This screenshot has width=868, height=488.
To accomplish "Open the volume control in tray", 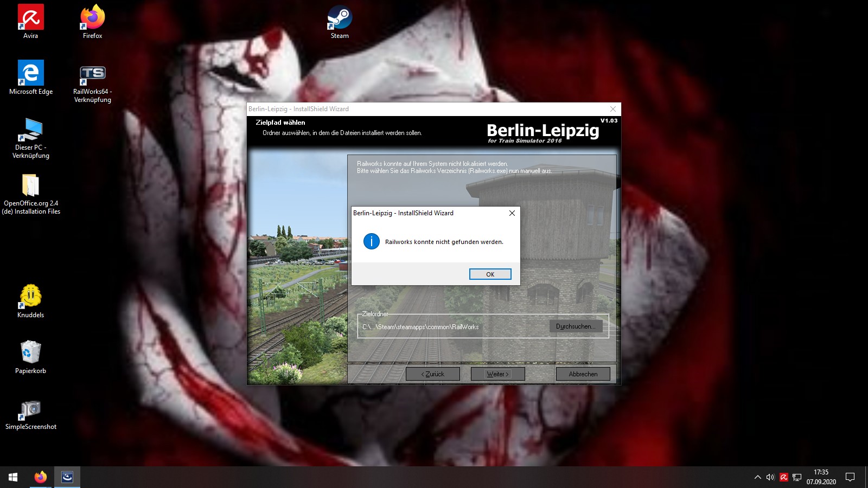I will click(x=770, y=477).
